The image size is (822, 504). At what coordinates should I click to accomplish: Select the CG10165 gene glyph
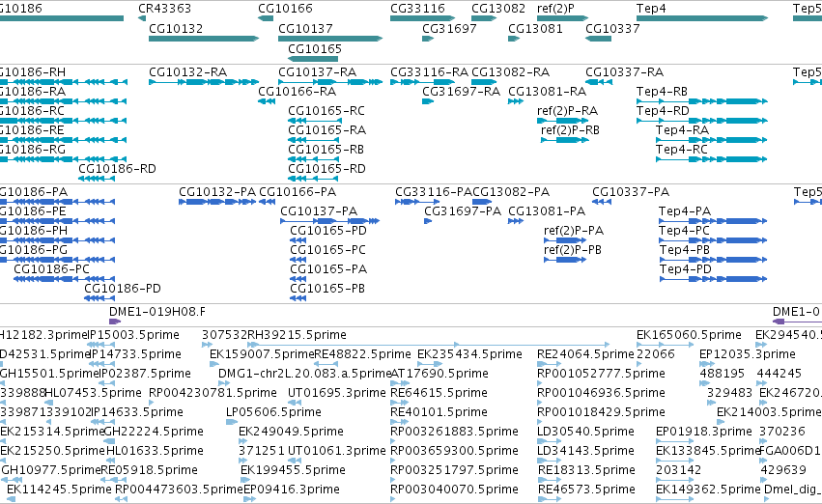[313, 59]
